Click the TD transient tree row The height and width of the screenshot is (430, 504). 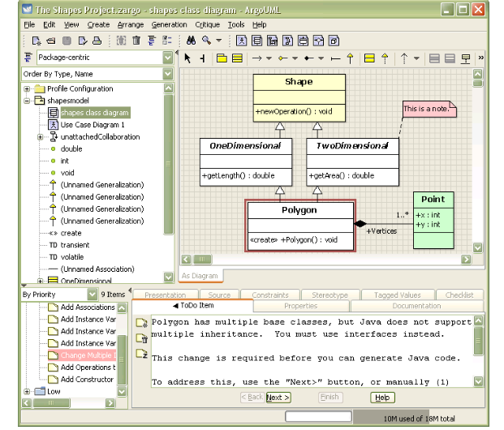click(69, 245)
